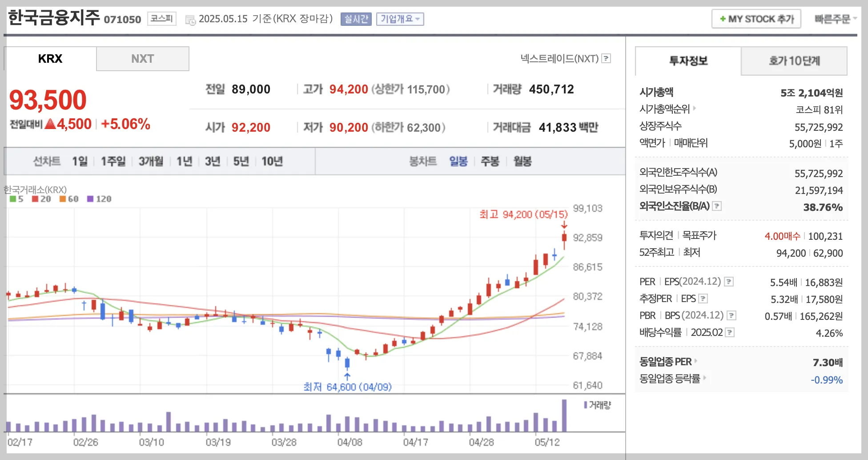Show the 3년 line chart
This screenshot has height=460, width=868.
pos(213,161)
